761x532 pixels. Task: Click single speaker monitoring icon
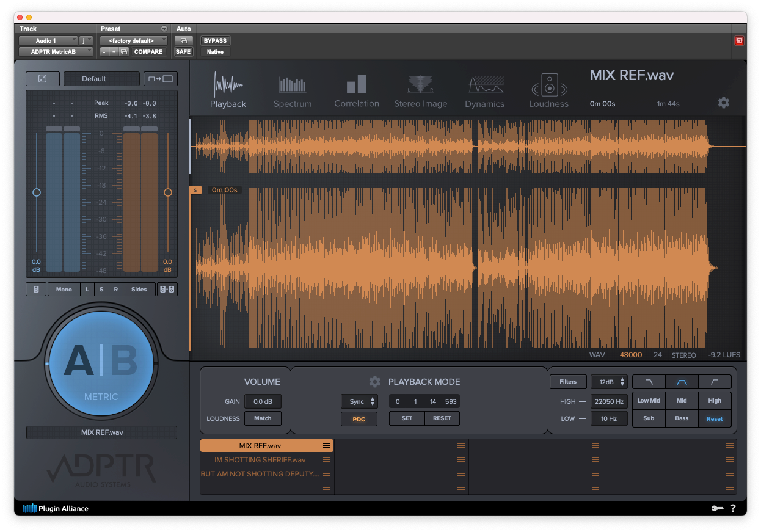pos(36,290)
